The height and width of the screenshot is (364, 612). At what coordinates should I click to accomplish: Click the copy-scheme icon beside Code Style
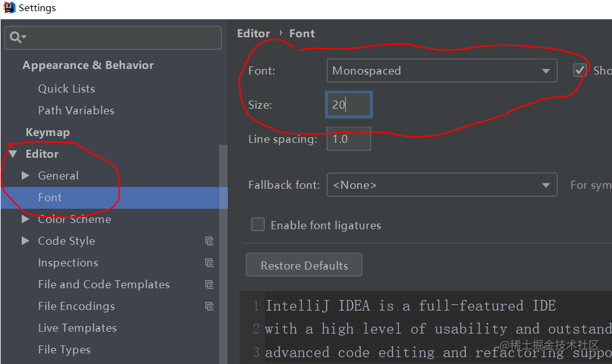click(209, 241)
